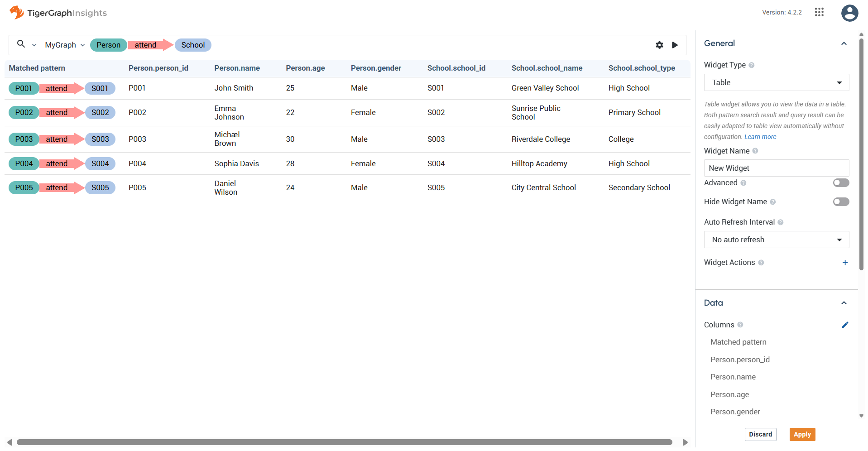
Task: Enable the Advanced toggle
Action: (x=841, y=183)
